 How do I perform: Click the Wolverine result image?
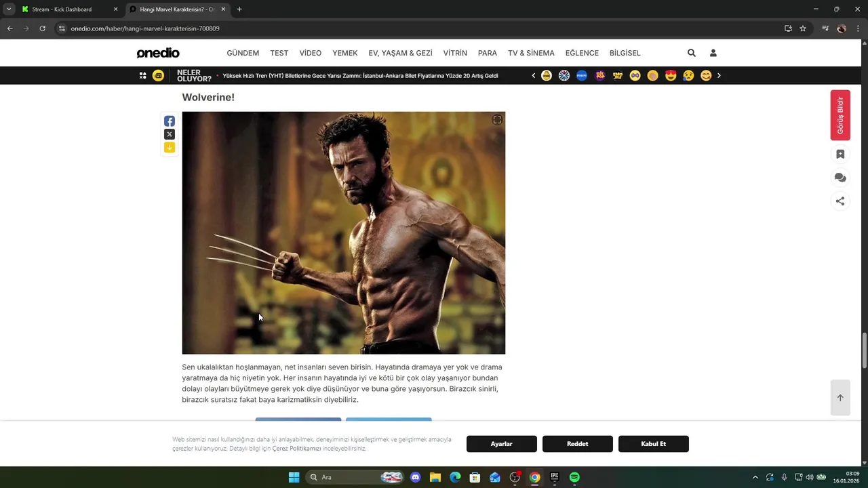pos(343,232)
